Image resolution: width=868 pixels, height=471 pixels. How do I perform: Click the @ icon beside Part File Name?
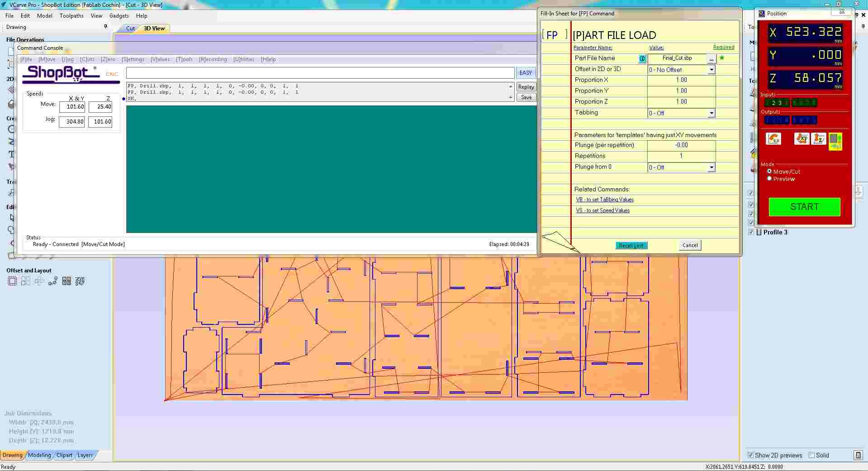pos(642,58)
